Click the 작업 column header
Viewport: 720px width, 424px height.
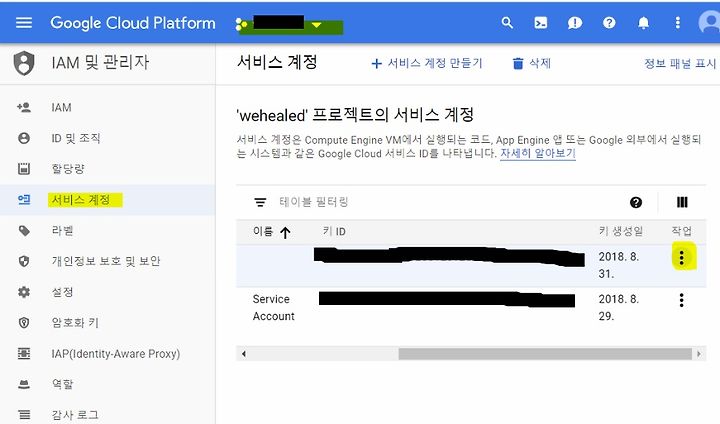coord(682,231)
